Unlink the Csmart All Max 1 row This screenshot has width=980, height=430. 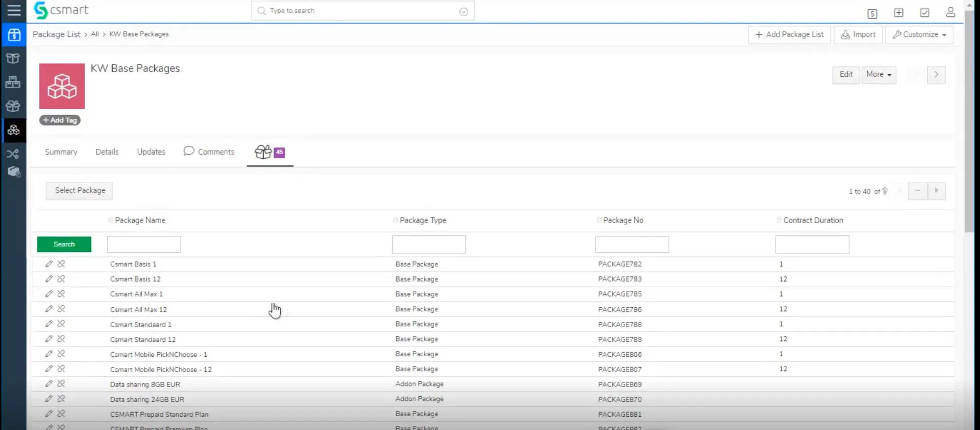tap(61, 293)
